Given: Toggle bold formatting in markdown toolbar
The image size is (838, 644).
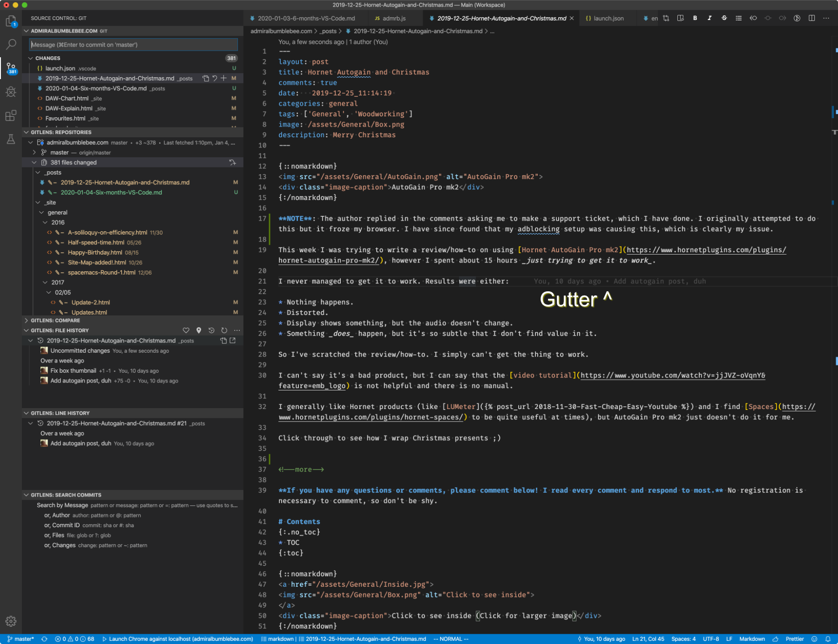Looking at the screenshot, I should tap(695, 18).
